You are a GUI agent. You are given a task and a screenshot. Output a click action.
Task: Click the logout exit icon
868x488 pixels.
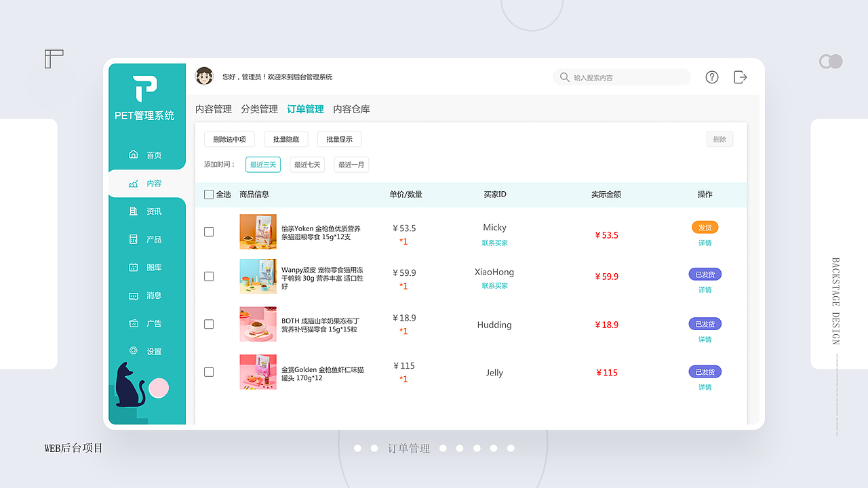[741, 77]
